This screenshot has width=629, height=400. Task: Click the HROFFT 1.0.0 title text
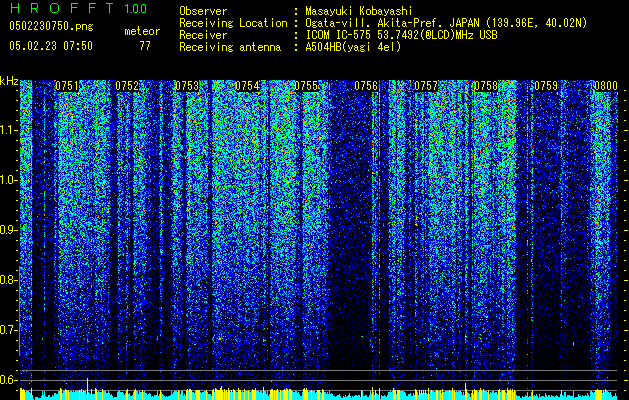(79, 8)
